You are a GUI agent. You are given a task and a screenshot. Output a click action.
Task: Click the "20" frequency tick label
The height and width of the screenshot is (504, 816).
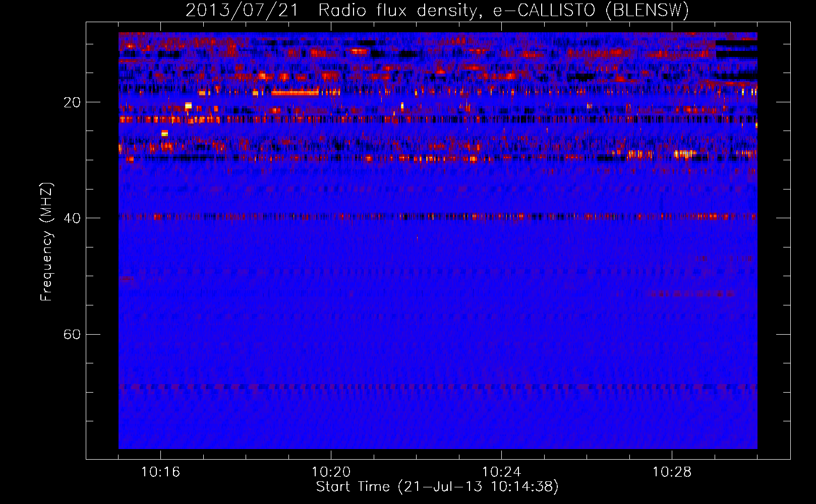[x=72, y=102]
